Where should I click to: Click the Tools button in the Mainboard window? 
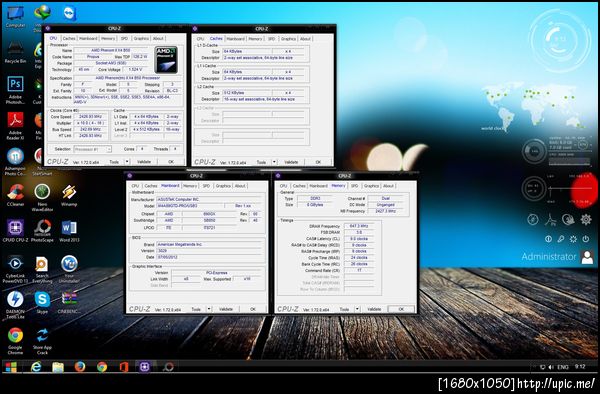(x=196, y=309)
